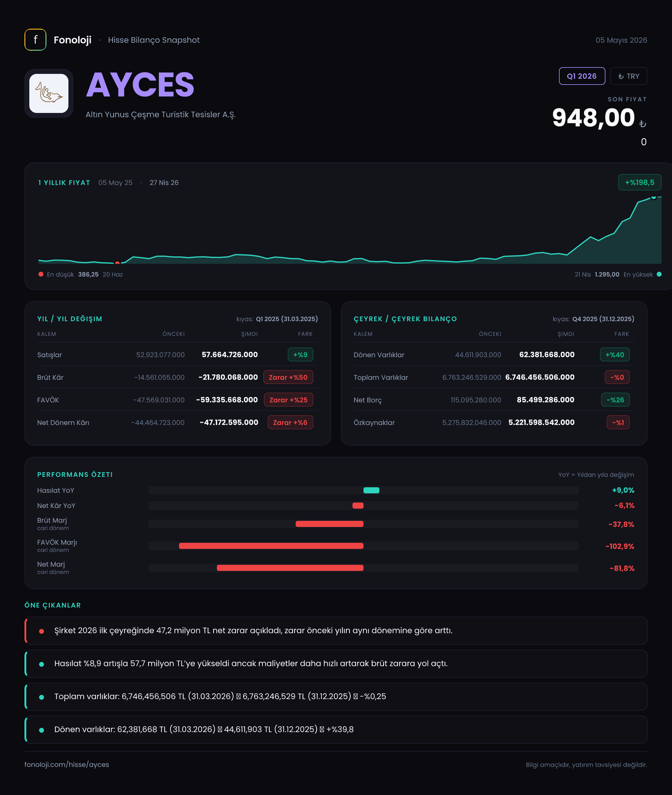The height and width of the screenshot is (795, 672).
Task: Click the 'ÇEYREK / ÇEYREK BİLANÇO' heading
Action: pyautogui.click(x=405, y=319)
